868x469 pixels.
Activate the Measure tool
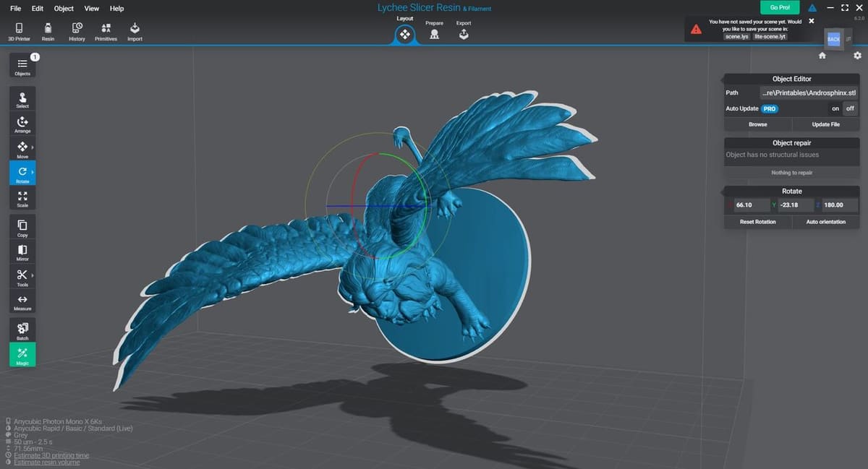click(22, 302)
